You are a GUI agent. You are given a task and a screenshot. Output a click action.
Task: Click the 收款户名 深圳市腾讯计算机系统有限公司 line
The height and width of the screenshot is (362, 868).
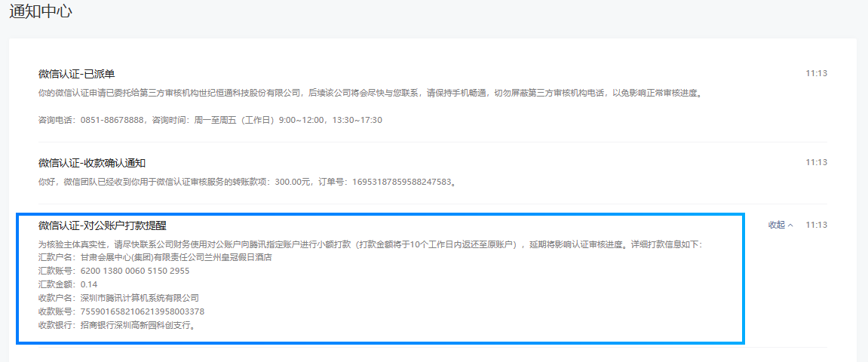pos(118,298)
